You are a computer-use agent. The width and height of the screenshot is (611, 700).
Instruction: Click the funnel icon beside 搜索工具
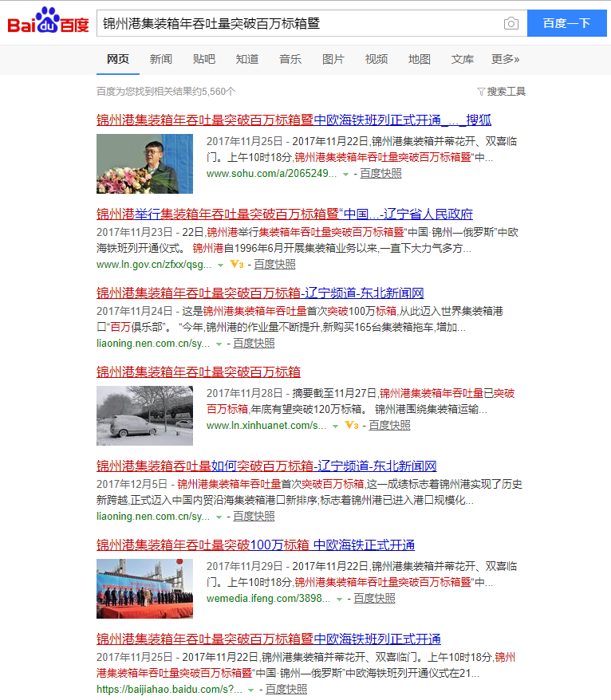click(481, 92)
